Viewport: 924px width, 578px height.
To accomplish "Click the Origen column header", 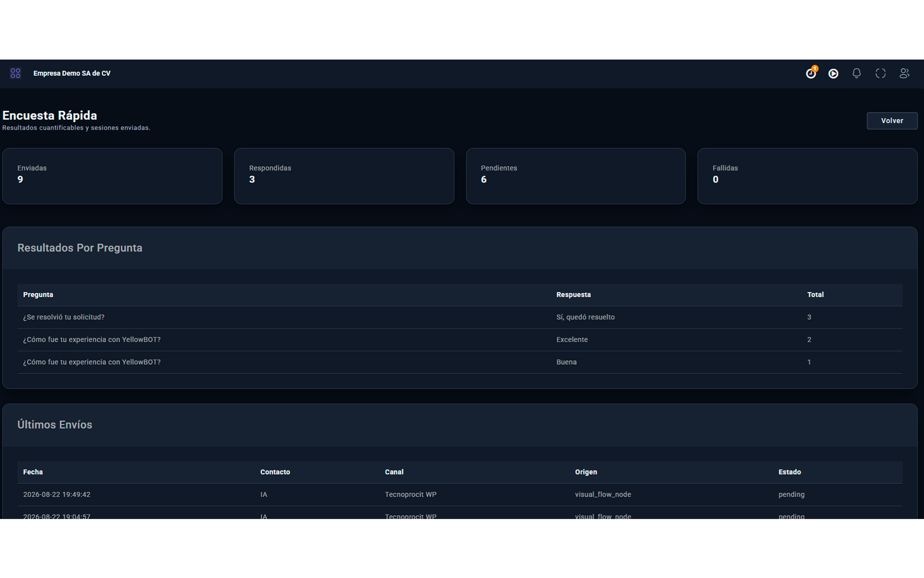I will tap(586, 472).
